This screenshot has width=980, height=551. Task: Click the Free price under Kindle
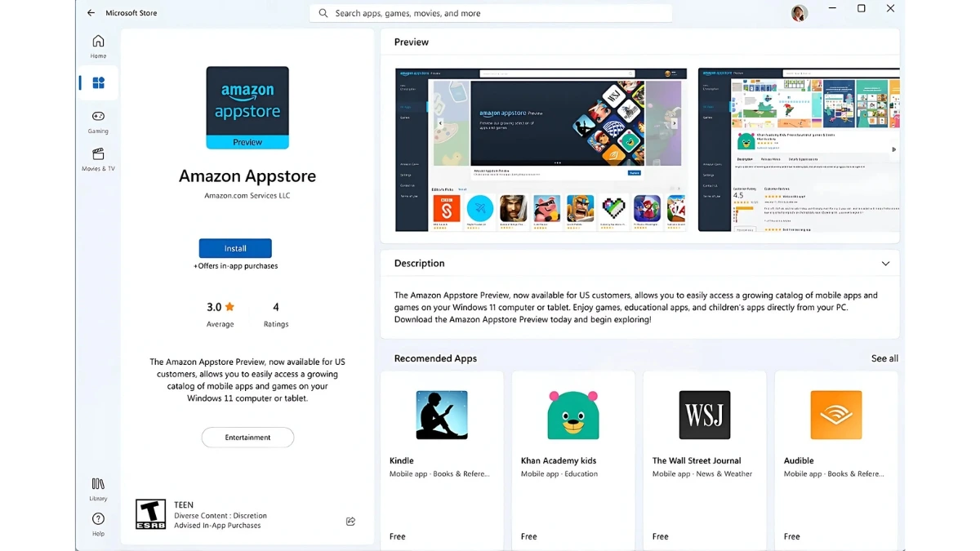pos(398,536)
